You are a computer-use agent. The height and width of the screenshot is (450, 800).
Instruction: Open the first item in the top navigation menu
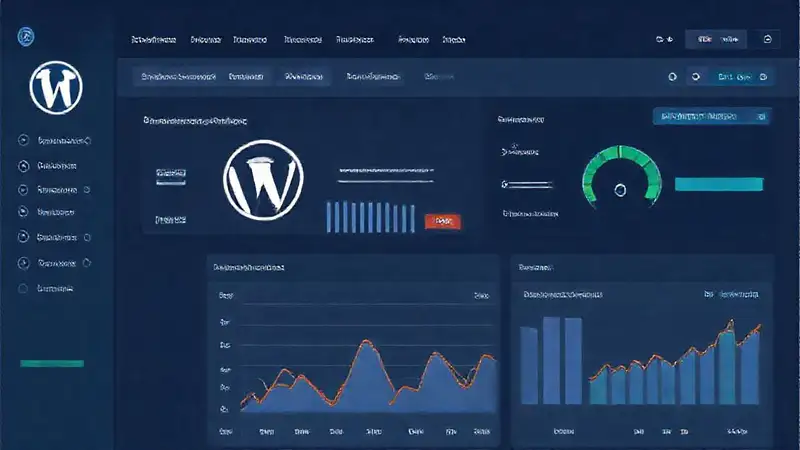pos(154,40)
